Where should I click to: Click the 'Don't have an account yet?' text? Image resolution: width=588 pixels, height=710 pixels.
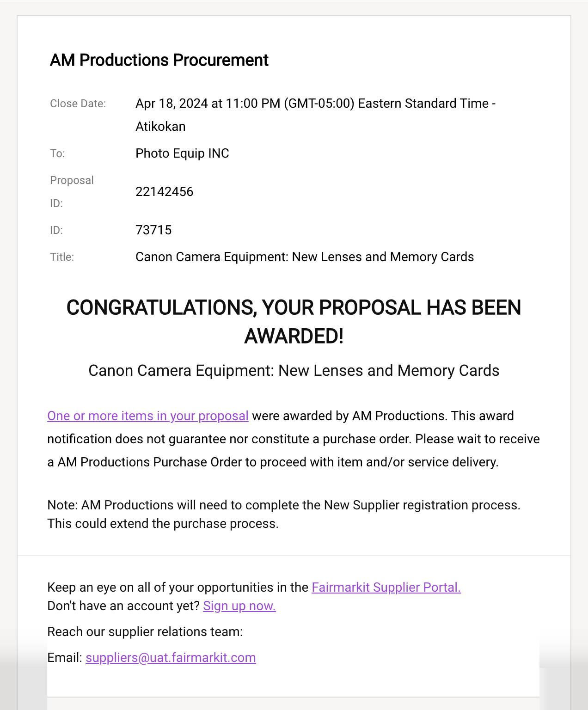click(123, 606)
